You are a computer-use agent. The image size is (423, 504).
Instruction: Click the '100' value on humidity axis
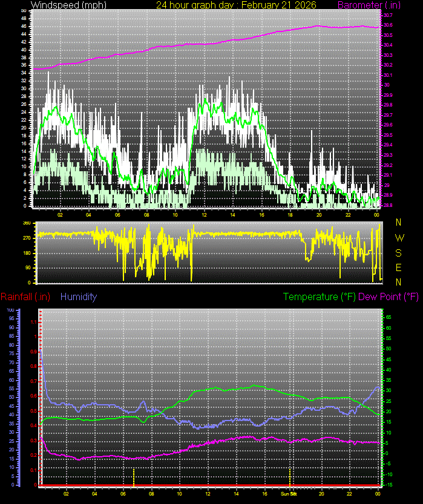tap(10, 310)
